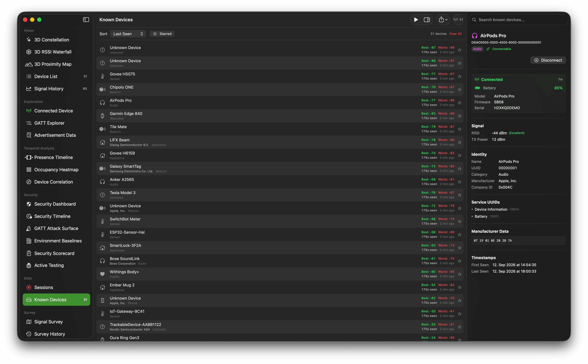Open the Sort Last Seen dropdown

(128, 34)
